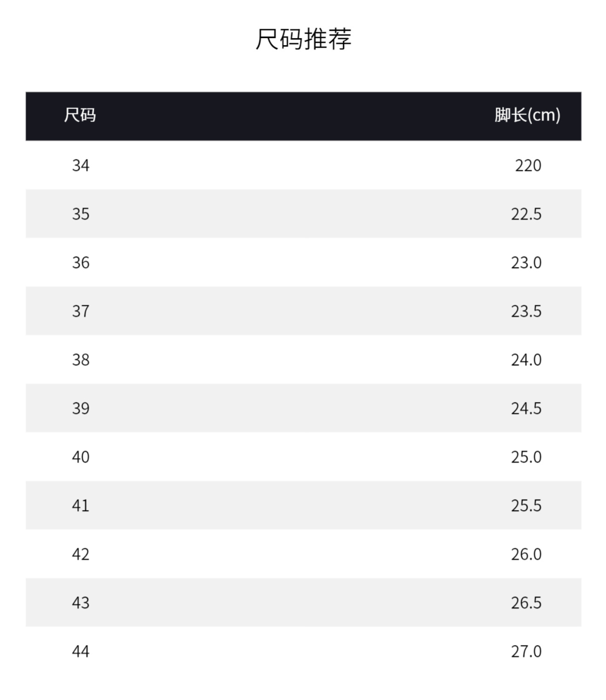This screenshot has height=700, width=606.
Task: Click the 22.5 foot length cell
Action: [x=526, y=214]
